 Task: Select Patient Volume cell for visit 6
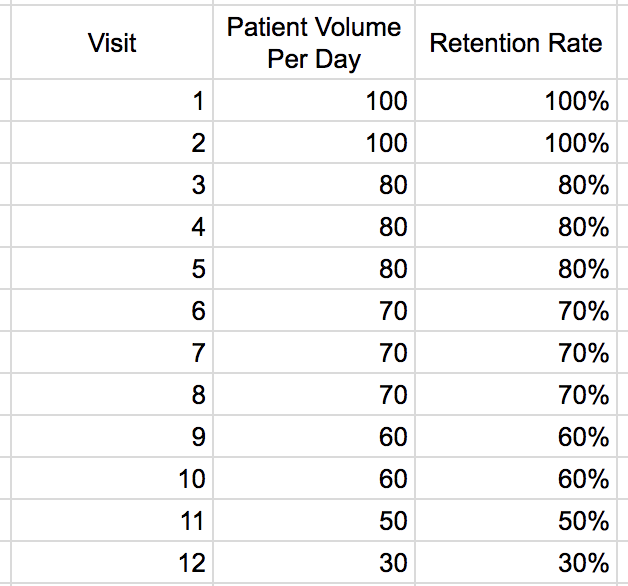click(x=314, y=311)
